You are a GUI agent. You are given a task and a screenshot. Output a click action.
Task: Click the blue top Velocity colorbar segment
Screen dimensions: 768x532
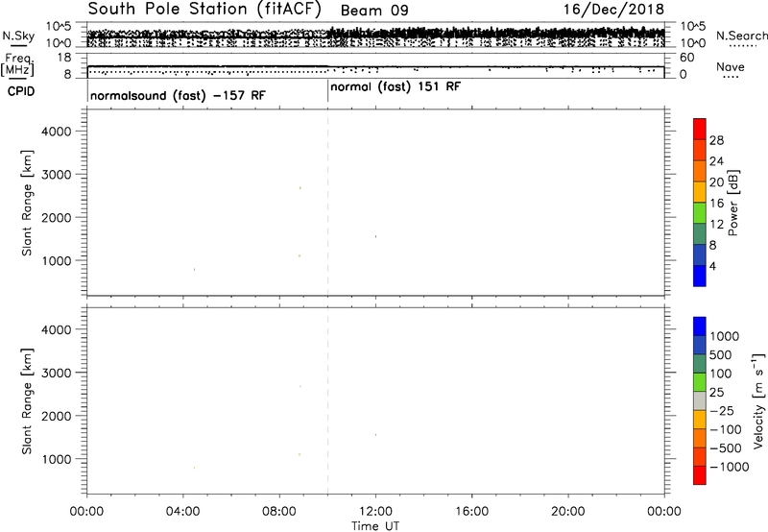700,326
